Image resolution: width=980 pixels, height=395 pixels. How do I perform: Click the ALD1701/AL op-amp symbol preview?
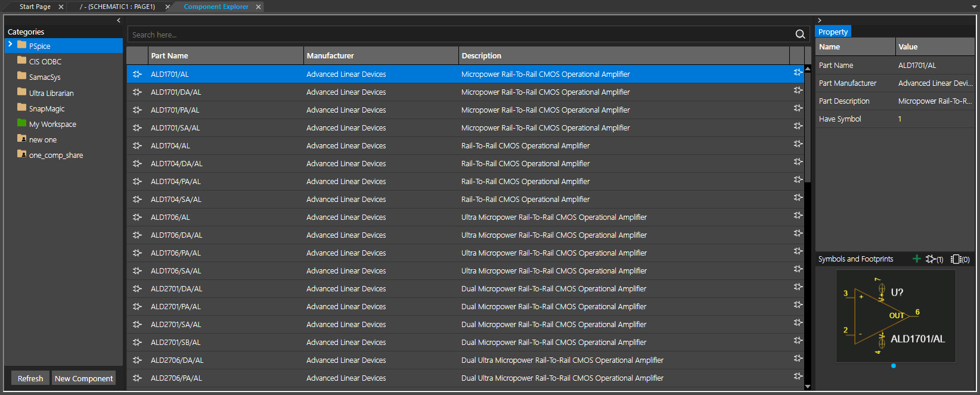point(895,316)
